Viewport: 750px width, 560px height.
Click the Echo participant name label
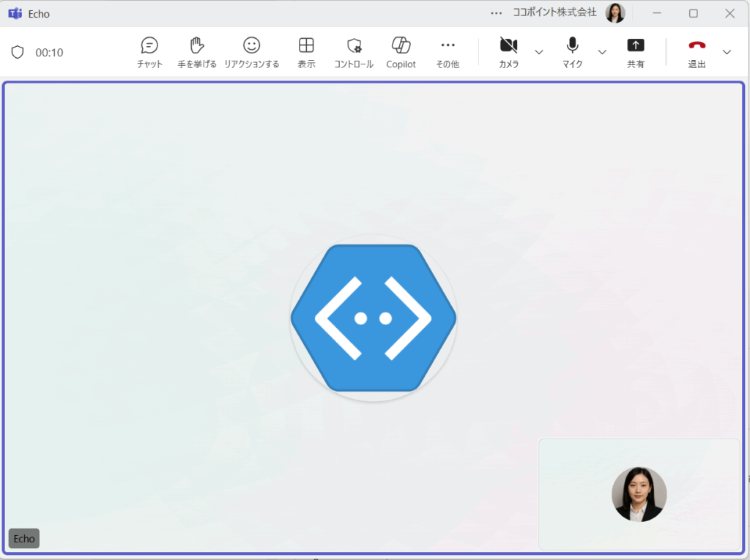pyautogui.click(x=24, y=539)
